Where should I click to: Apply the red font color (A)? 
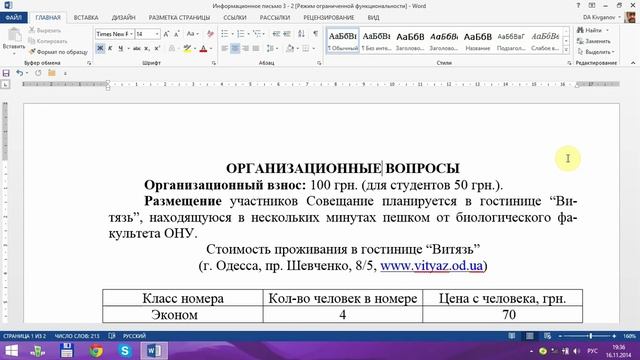[203, 49]
